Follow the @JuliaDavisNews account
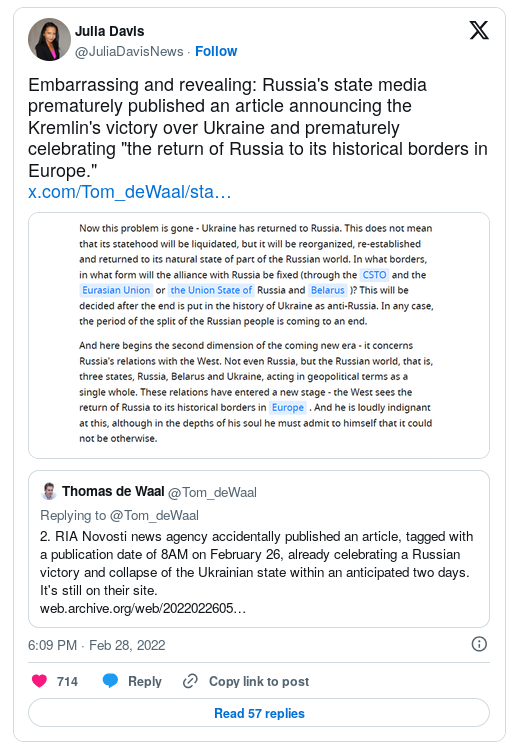This screenshot has width=517, height=747. (216, 51)
